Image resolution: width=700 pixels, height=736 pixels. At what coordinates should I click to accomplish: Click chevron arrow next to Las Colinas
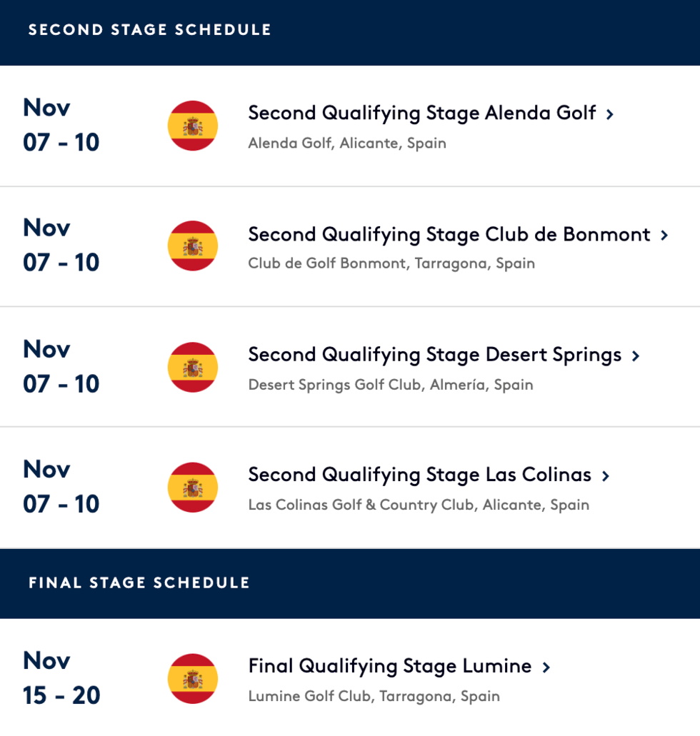coord(606,476)
